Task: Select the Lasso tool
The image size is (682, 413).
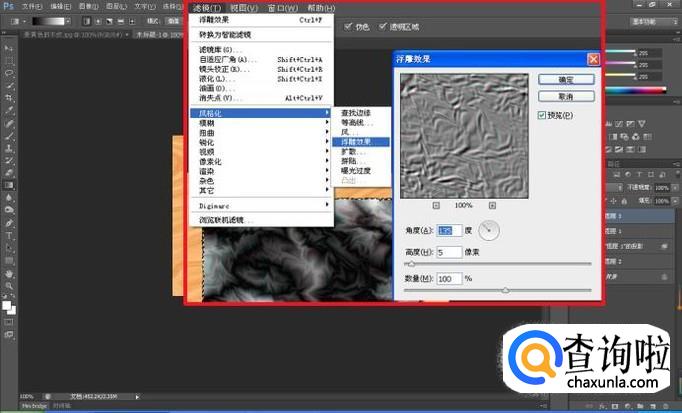Action: click(9, 73)
